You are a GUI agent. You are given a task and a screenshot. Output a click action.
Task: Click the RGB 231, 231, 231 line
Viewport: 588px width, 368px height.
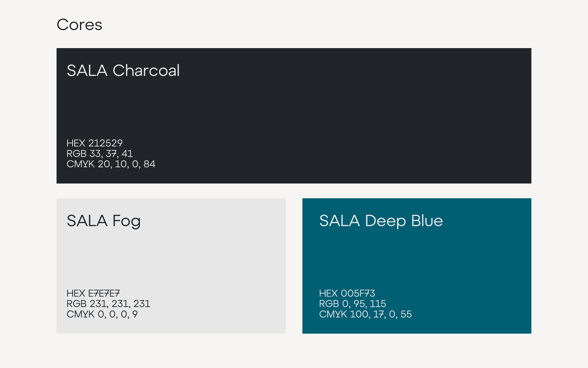pos(108,304)
